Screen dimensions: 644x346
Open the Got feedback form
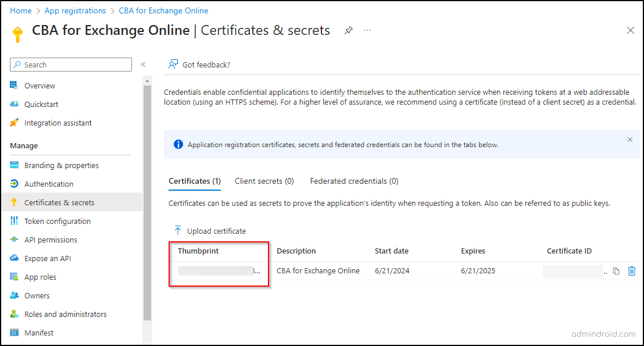point(199,65)
